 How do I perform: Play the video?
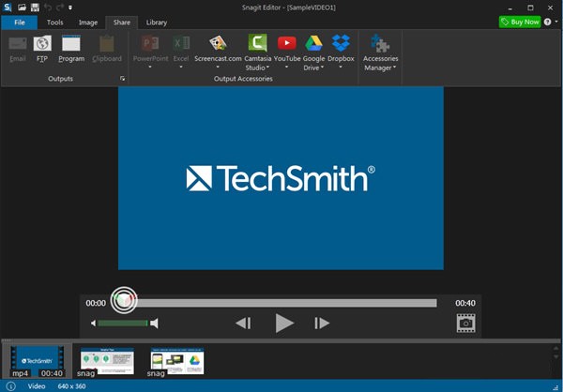coord(284,323)
